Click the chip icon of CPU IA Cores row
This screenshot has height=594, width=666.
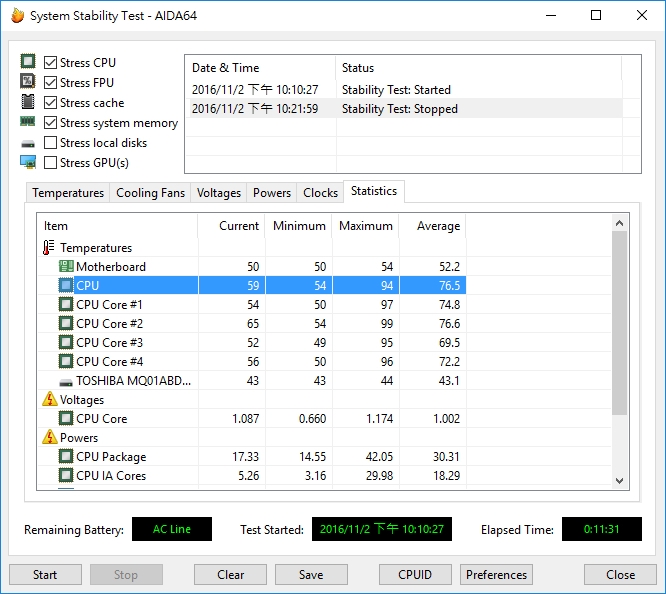click(66, 475)
